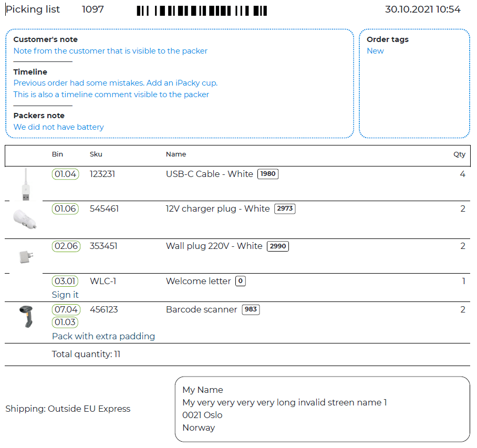Viewport: 477px width, 448px height.
Task: Click the Sign it link under Welcome letter
Action: click(x=65, y=295)
